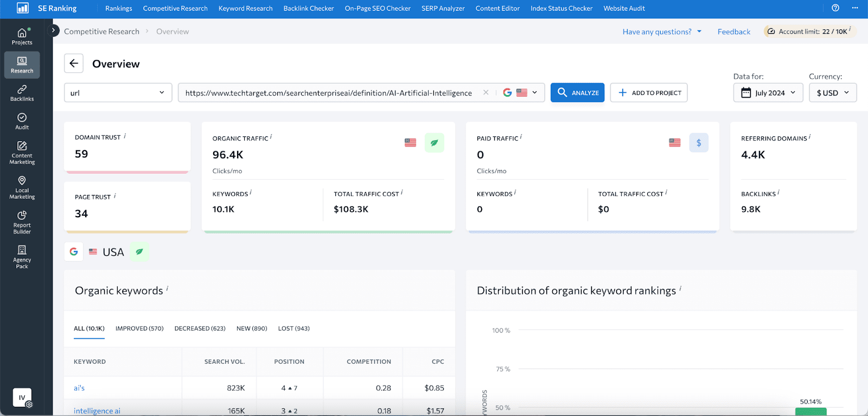Open Agency Pack in the sidebar

[x=22, y=257]
